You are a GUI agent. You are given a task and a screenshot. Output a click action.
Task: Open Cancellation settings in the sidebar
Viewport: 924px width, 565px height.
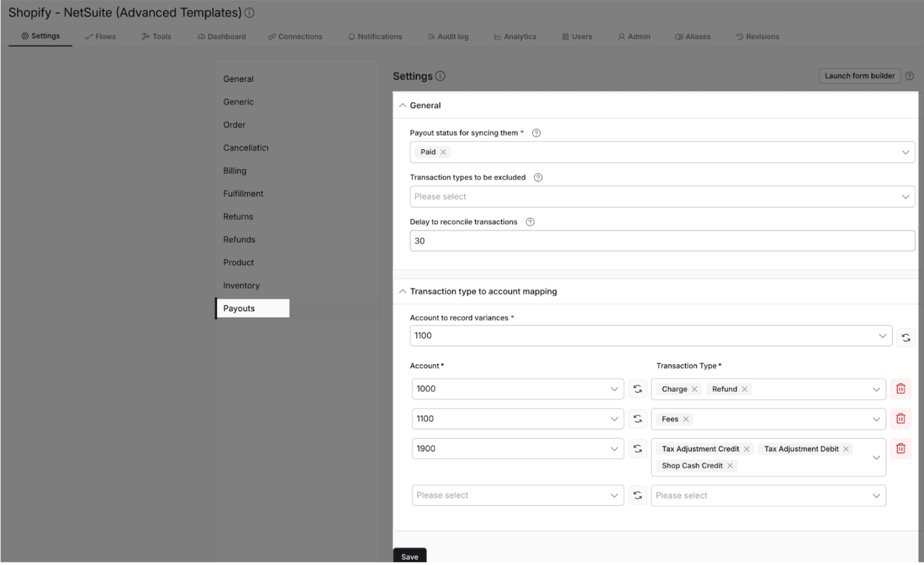coord(246,148)
